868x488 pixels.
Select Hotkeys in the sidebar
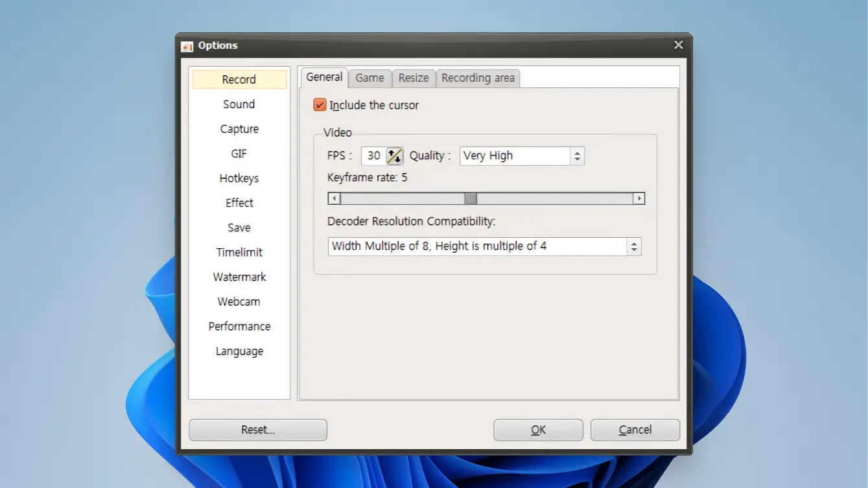pyautogui.click(x=239, y=178)
